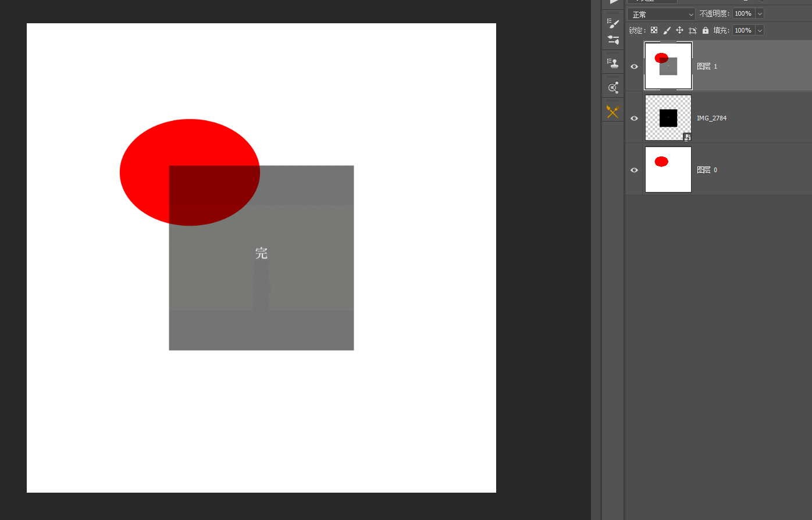Lock position move-arrows icon
The height and width of the screenshot is (520, 812).
(679, 30)
